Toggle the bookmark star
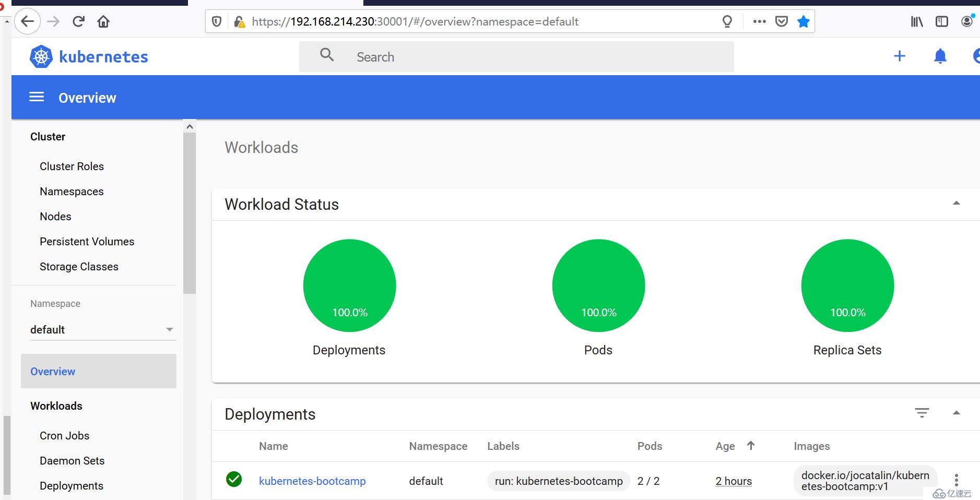Viewport: 980px width, 500px height. click(803, 21)
